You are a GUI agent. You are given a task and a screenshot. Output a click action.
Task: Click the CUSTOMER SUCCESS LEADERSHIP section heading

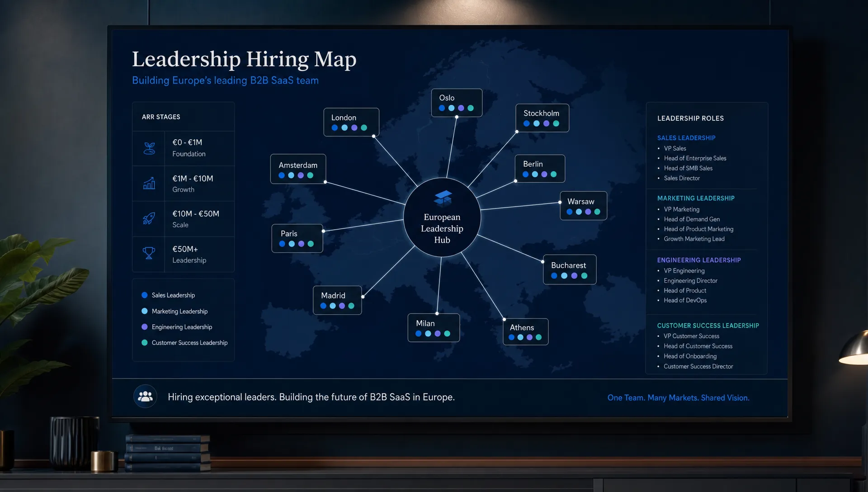point(708,326)
